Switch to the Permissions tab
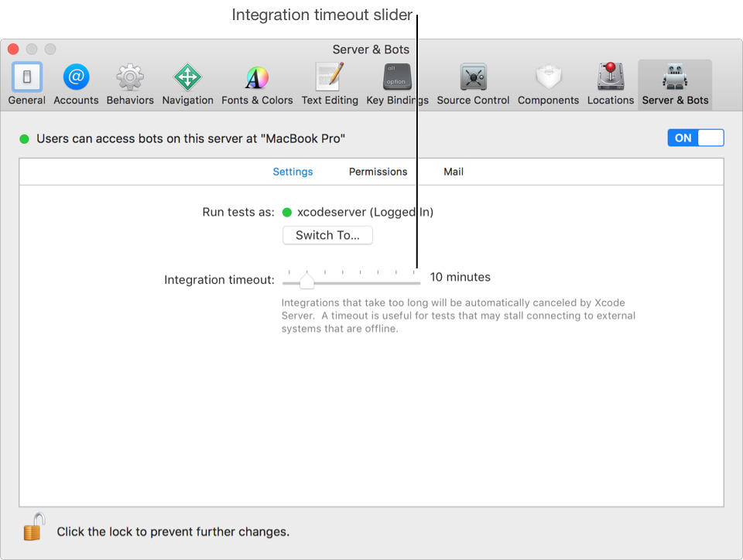This screenshot has width=743, height=560. 378,172
